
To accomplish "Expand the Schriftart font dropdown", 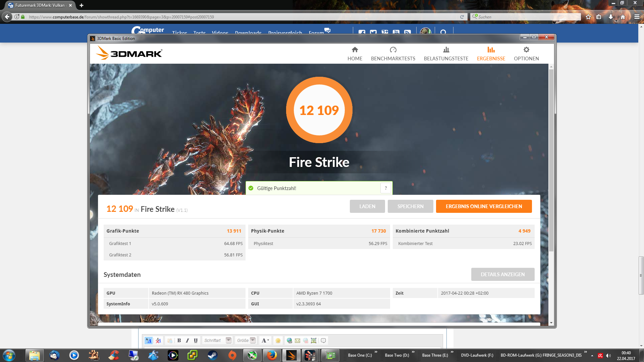I will point(228,341).
